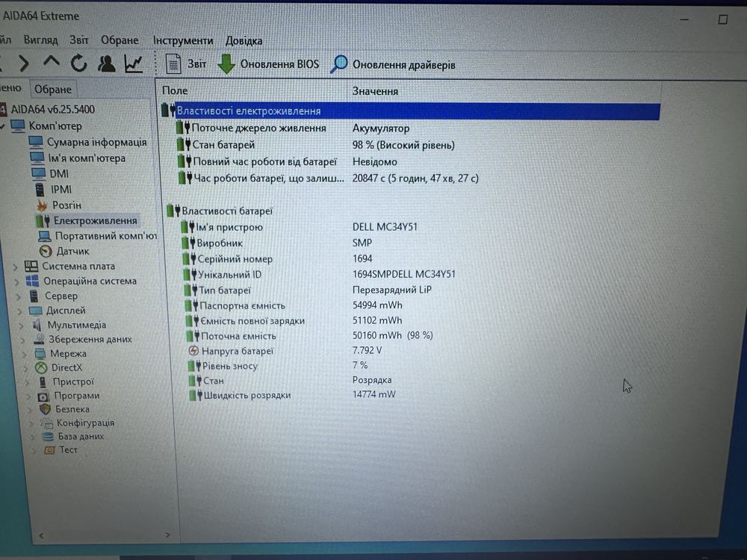
Task: Click the Тест tree icon
Action: [49, 449]
